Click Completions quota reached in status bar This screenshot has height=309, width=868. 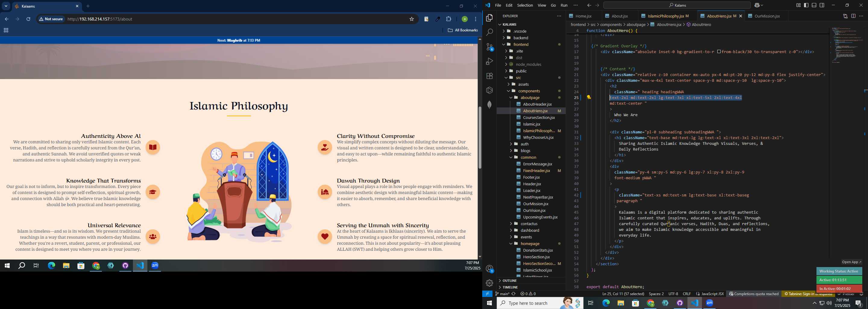(753, 294)
